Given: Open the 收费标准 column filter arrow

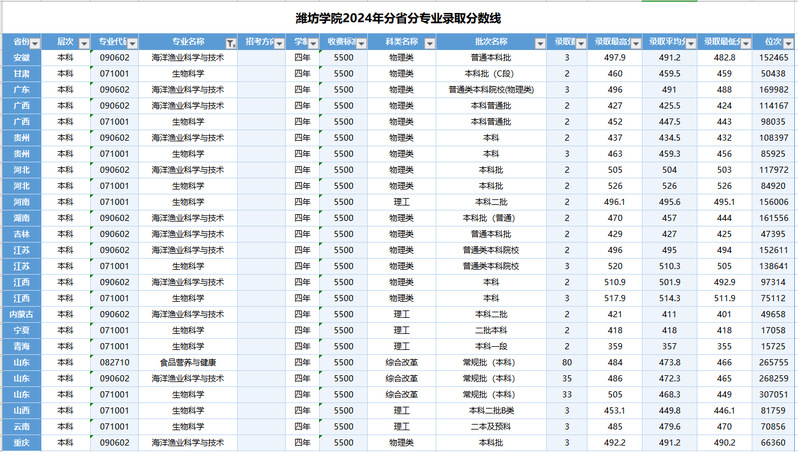Looking at the screenshot, I should click(x=361, y=43).
